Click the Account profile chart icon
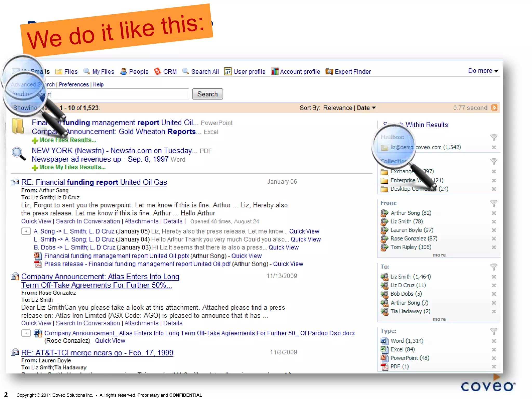Image resolution: width=532 pixels, height=399 pixels. point(274,71)
